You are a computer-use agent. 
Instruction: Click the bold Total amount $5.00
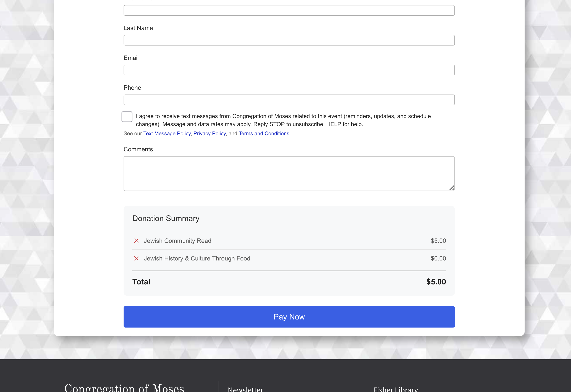436,282
